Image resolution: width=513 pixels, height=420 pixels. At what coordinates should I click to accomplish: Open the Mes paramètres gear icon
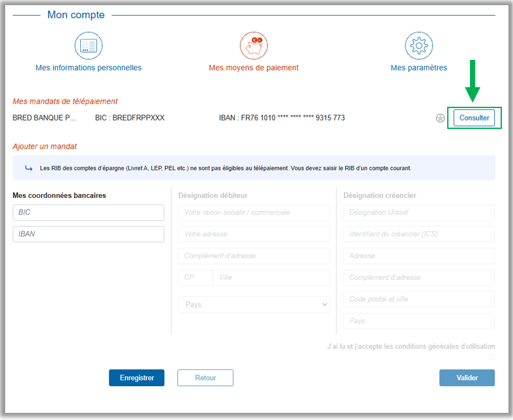tap(418, 46)
